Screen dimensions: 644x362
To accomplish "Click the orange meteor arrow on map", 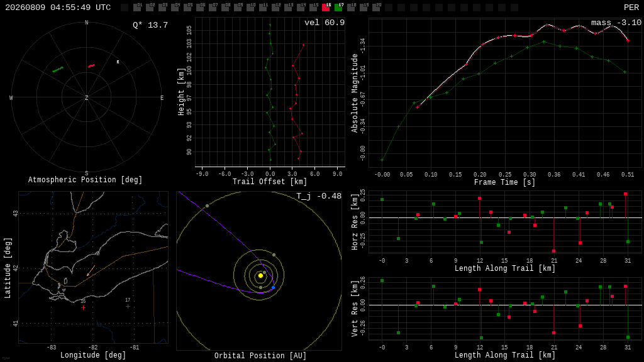I will (91, 270).
